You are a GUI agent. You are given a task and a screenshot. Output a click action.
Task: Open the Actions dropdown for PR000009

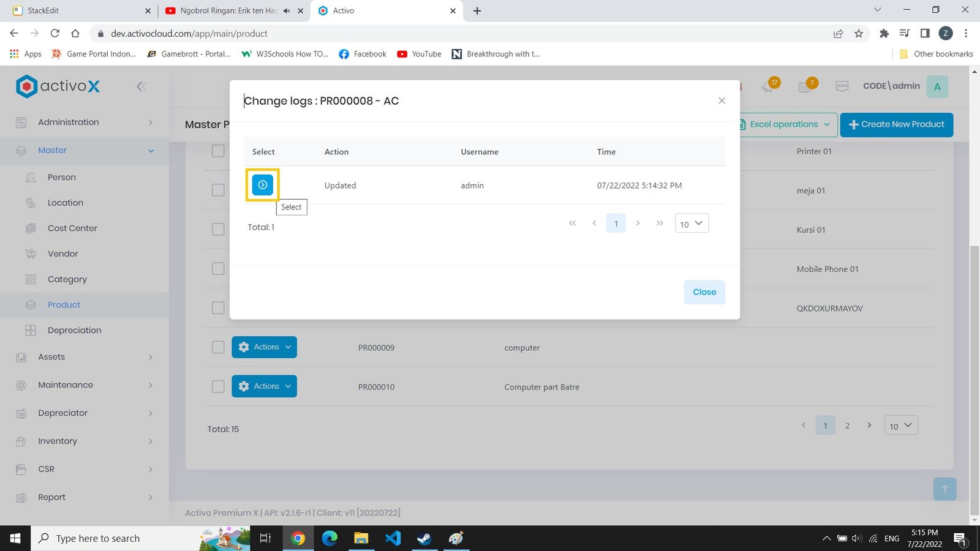coord(264,347)
